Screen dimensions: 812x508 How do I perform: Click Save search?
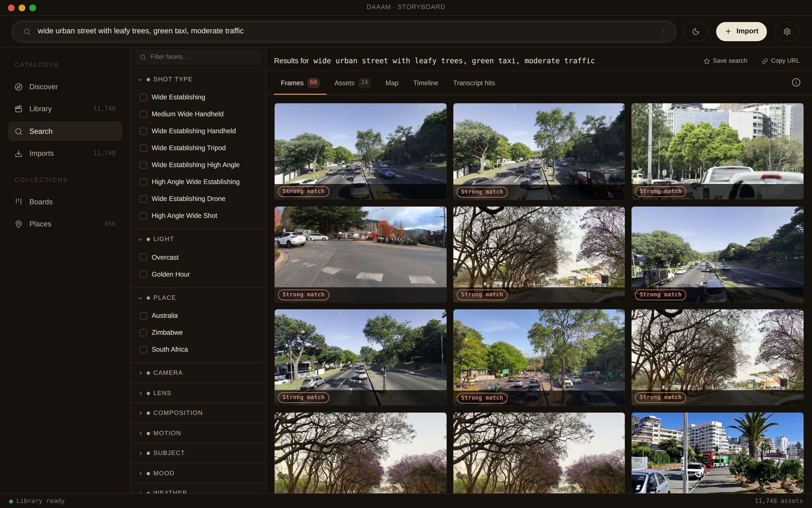[x=725, y=61]
